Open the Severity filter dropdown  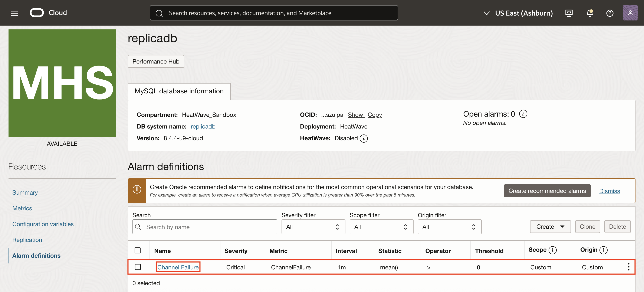tap(313, 227)
